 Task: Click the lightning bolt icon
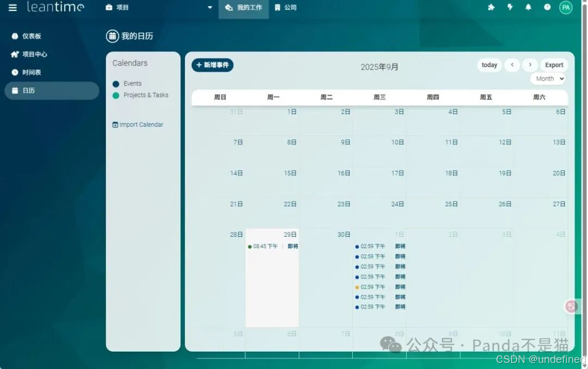point(510,7)
